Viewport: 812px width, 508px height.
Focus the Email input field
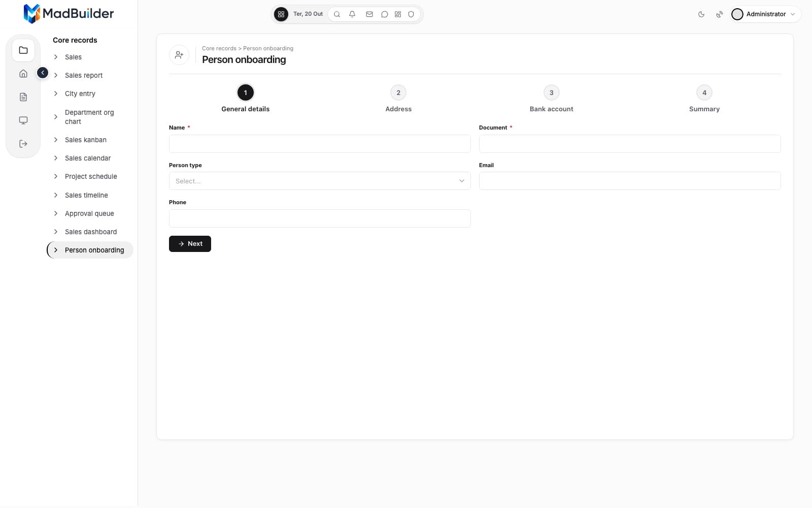click(x=630, y=181)
